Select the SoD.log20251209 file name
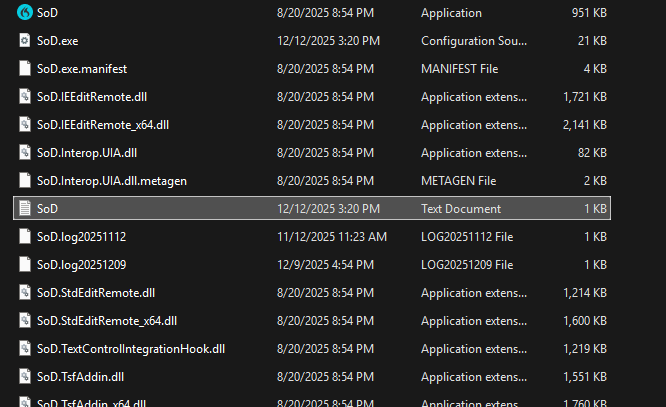This screenshot has height=407, width=666. (x=81, y=265)
